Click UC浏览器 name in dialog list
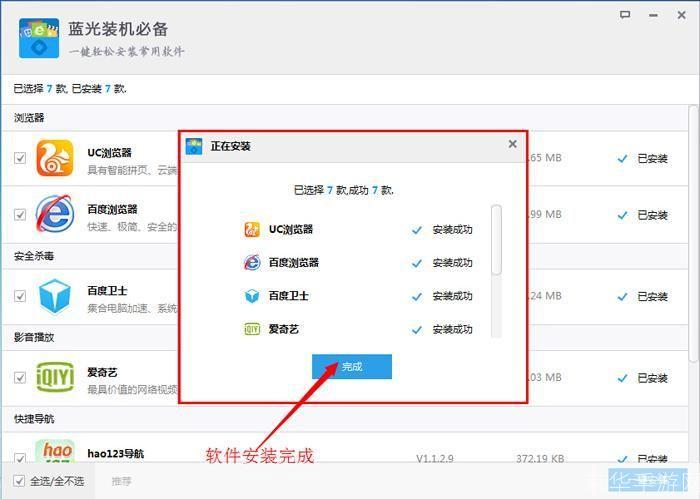The image size is (700, 499). click(291, 229)
